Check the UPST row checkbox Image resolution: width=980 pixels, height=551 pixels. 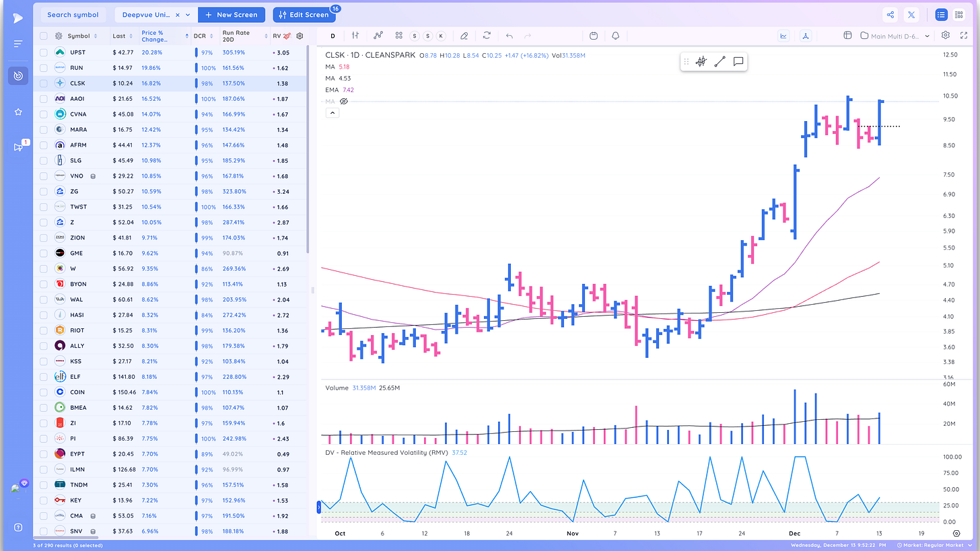pyautogui.click(x=44, y=52)
